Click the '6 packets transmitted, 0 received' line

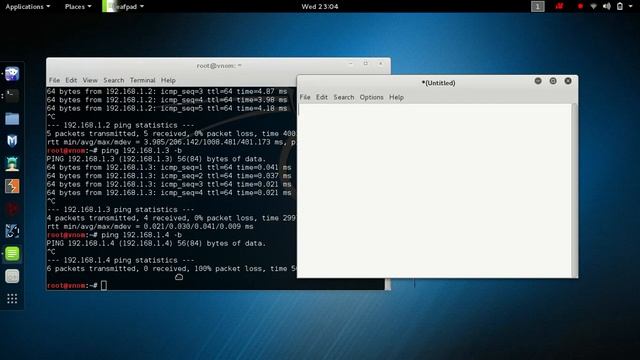coord(172,269)
